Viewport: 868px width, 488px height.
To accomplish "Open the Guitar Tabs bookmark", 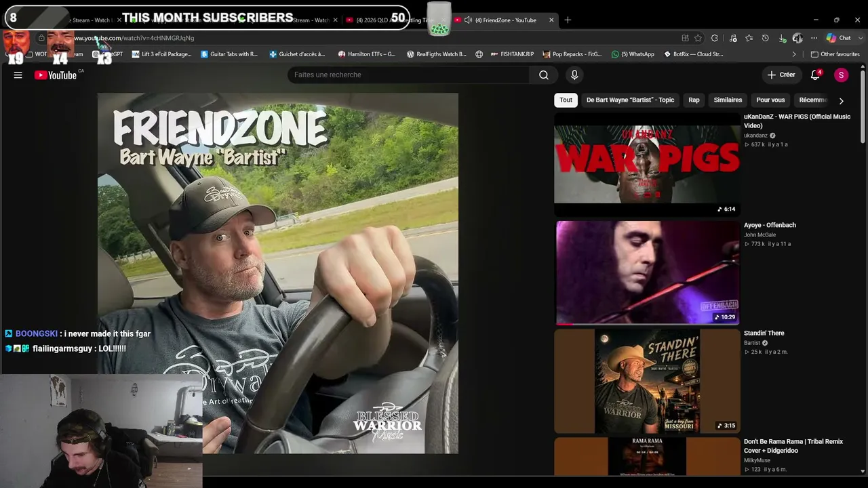I will coord(229,54).
